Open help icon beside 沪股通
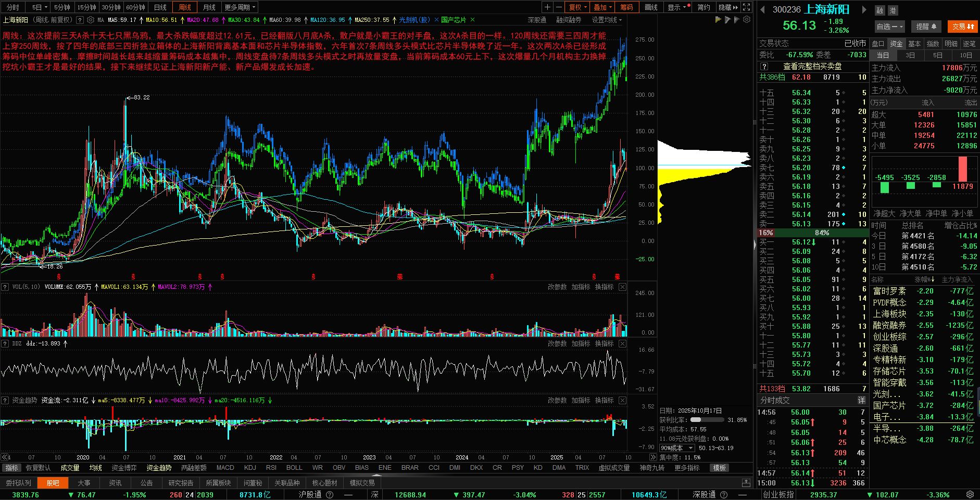Viewport: 980px width, 500px height. pos(330,495)
